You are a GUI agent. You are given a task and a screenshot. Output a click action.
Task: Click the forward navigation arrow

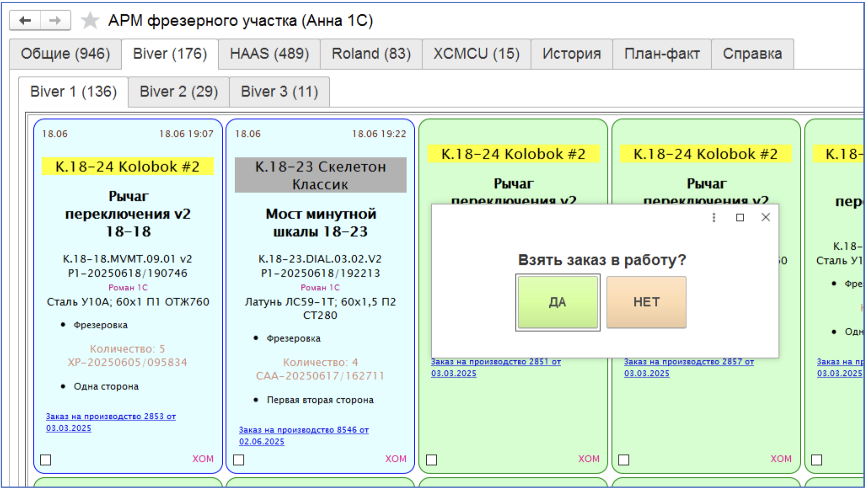[55, 20]
